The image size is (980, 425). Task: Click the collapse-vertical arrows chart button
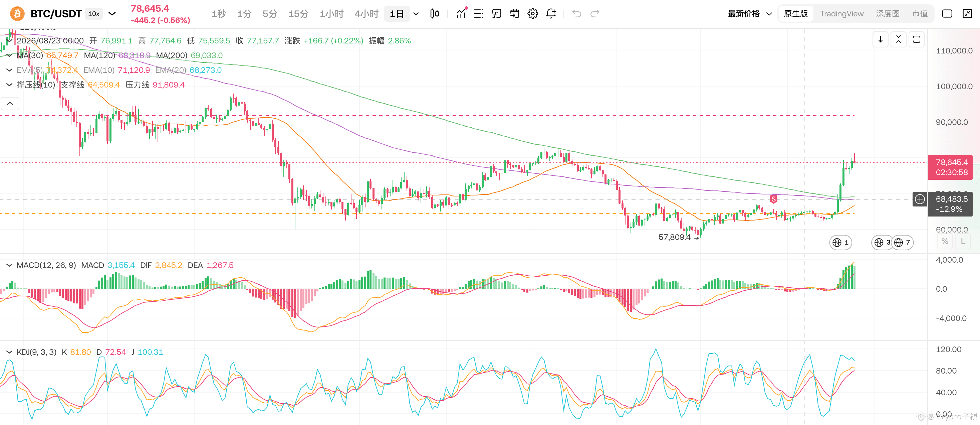click(x=898, y=39)
